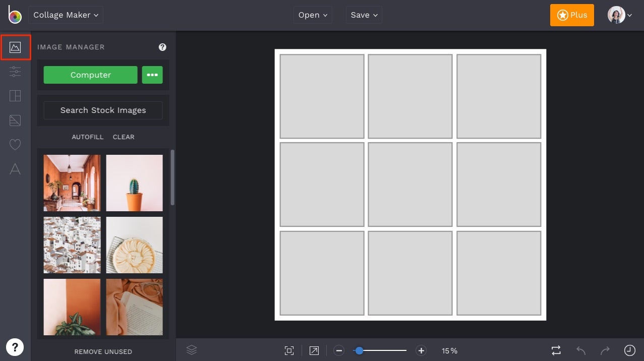Open the Collage Maker app switcher
This screenshot has height=361, width=644.
(x=66, y=15)
